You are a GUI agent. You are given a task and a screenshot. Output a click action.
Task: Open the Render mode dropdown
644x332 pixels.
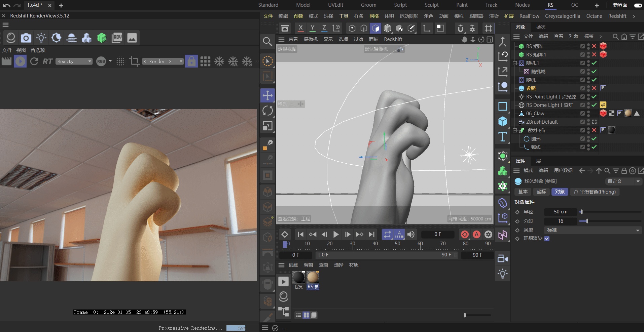(163, 61)
